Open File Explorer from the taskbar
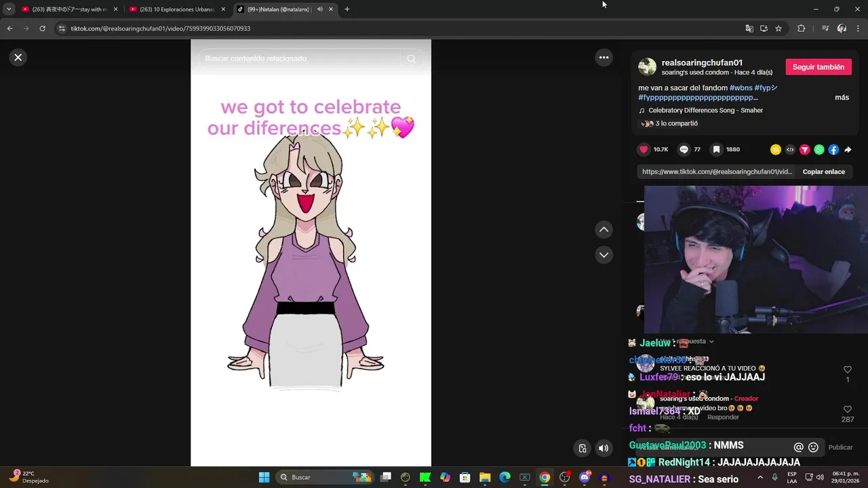 tap(485, 477)
